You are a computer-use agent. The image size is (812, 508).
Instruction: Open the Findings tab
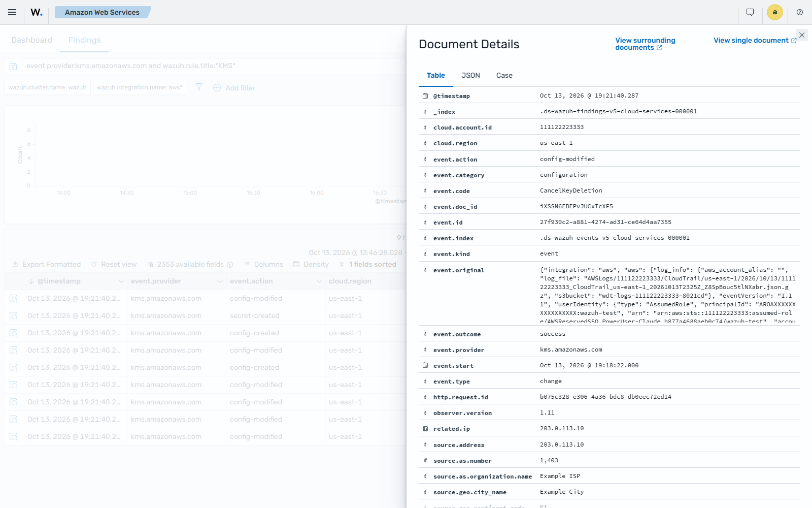[85, 40]
